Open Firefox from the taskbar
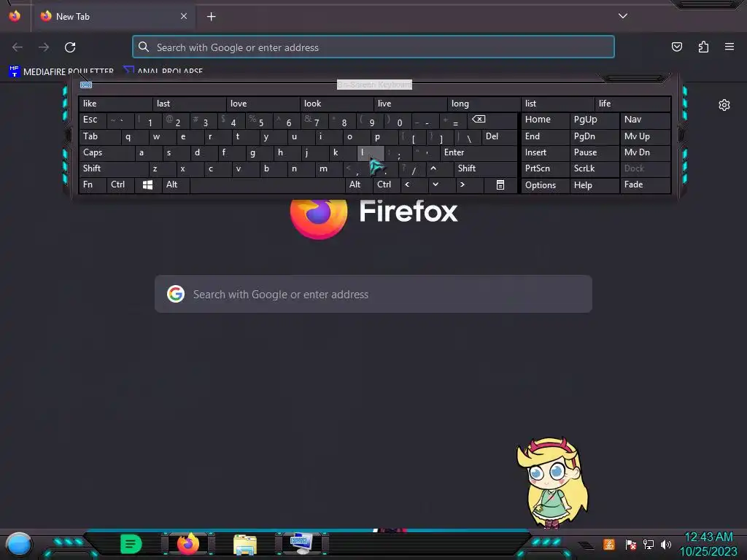This screenshot has height=560, width=747. [187, 544]
